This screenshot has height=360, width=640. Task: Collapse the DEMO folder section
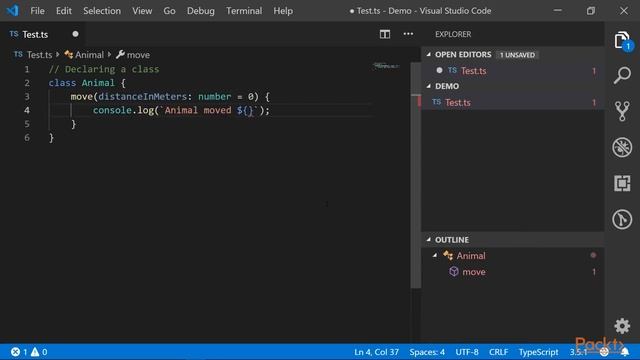(429, 86)
